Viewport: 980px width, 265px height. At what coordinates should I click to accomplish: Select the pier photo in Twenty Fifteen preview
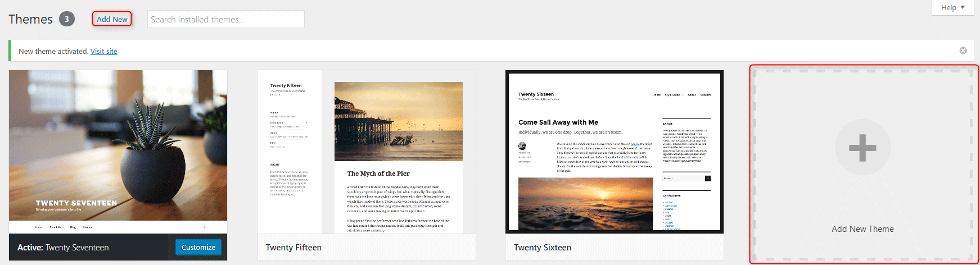tap(398, 121)
